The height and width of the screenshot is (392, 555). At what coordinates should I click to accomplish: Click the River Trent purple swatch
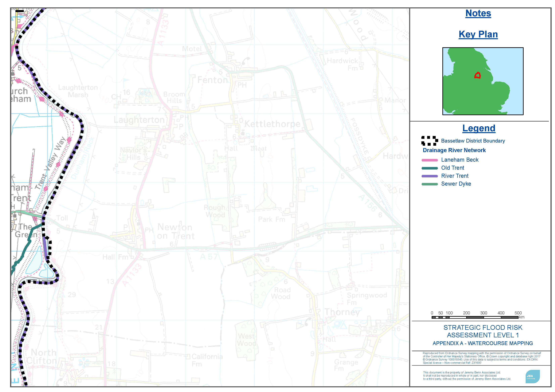pyautogui.click(x=429, y=176)
